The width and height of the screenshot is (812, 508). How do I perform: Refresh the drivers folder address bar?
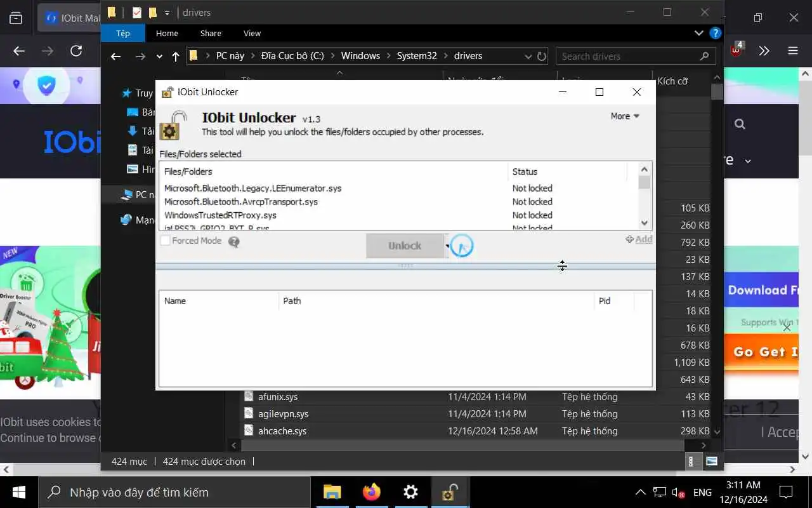tap(542, 56)
